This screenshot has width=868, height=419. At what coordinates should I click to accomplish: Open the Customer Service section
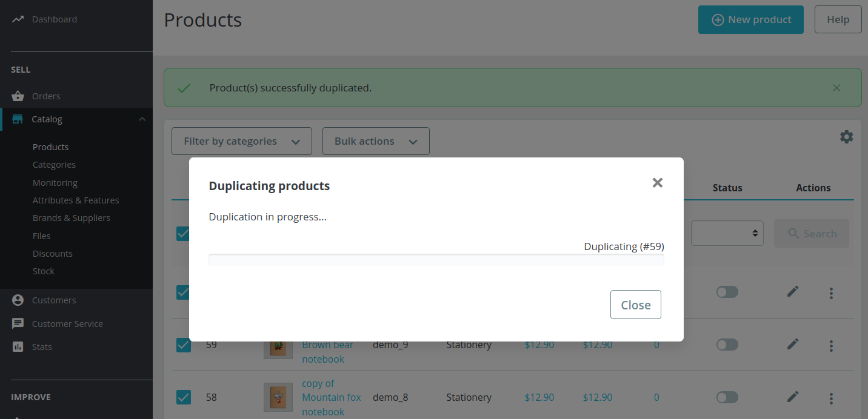coord(67,323)
